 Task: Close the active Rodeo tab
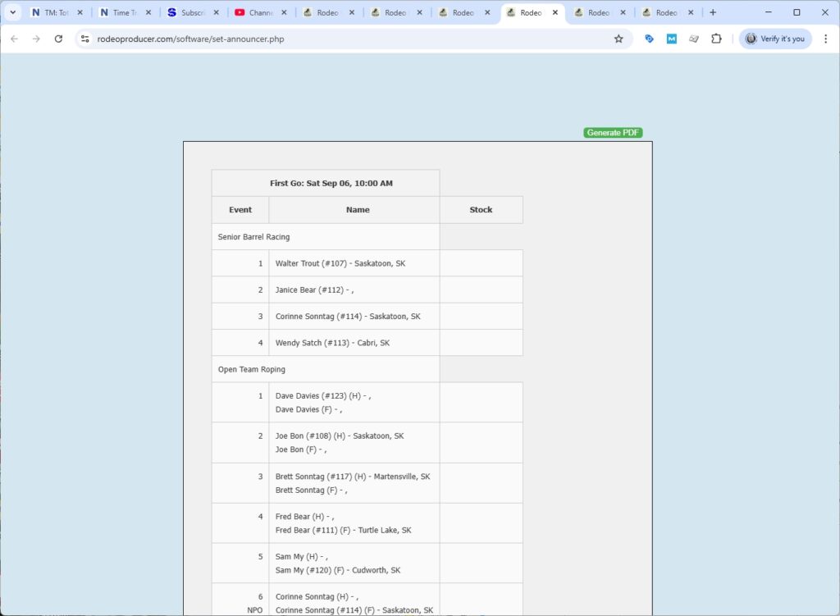tap(555, 12)
